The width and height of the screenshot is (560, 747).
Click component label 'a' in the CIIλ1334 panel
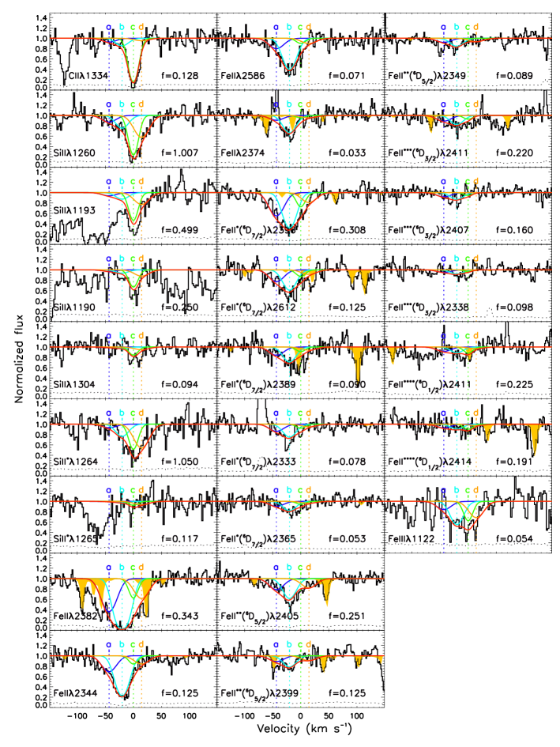[x=108, y=27]
